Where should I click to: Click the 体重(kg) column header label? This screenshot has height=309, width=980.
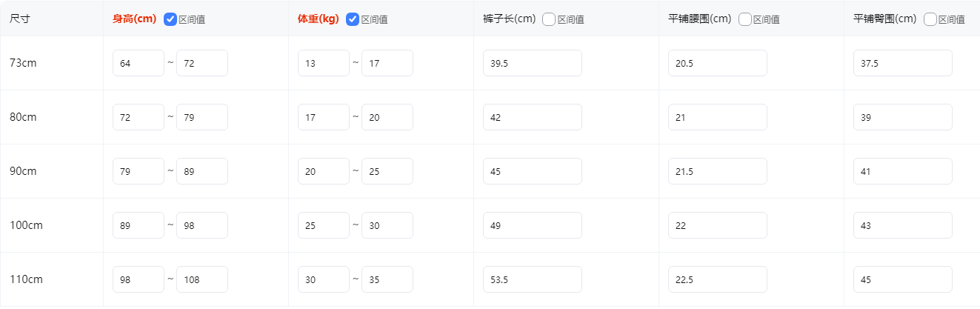click(318, 19)
